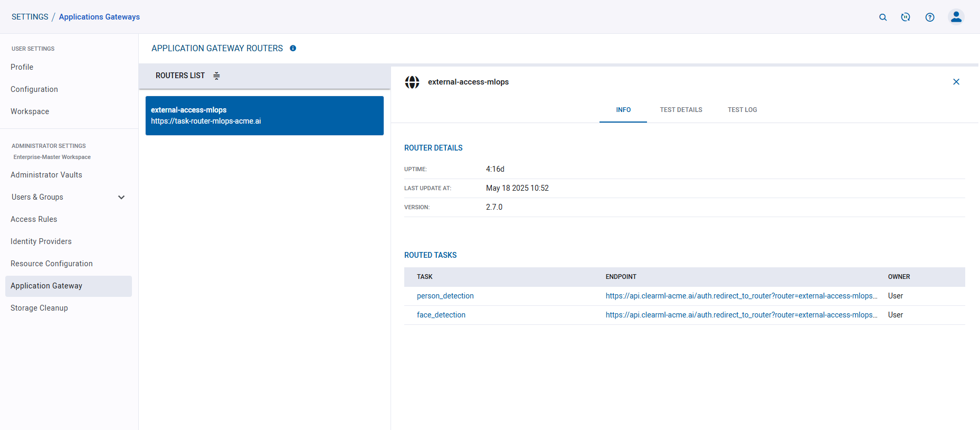Click the search icon in top bar
The height and width of the screenshot is (430, 980).
882,17
